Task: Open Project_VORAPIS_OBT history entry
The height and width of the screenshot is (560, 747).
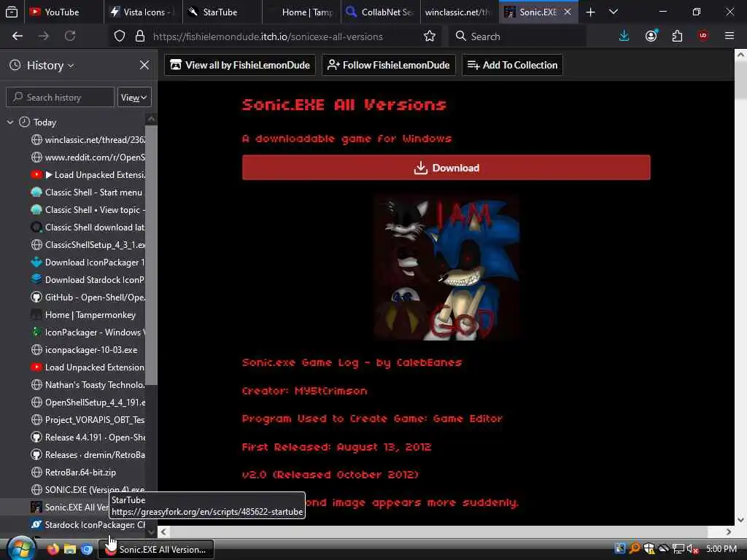Action: tap(88, 420)
